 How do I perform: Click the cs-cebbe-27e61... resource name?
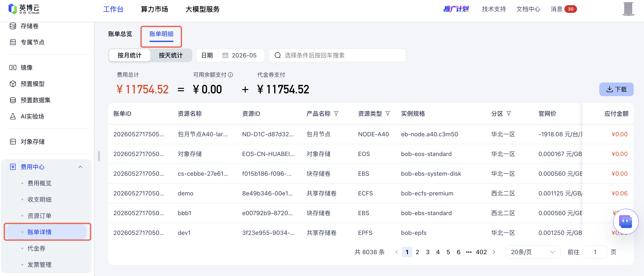(x=203, y=174)
